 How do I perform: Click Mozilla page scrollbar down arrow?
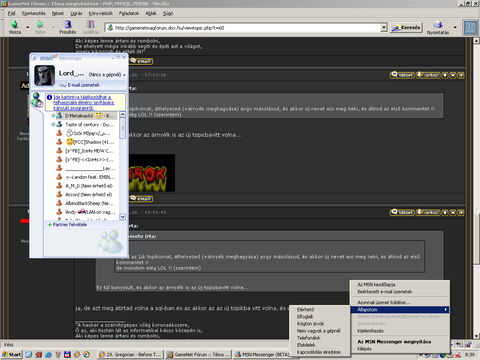(476, 336)
